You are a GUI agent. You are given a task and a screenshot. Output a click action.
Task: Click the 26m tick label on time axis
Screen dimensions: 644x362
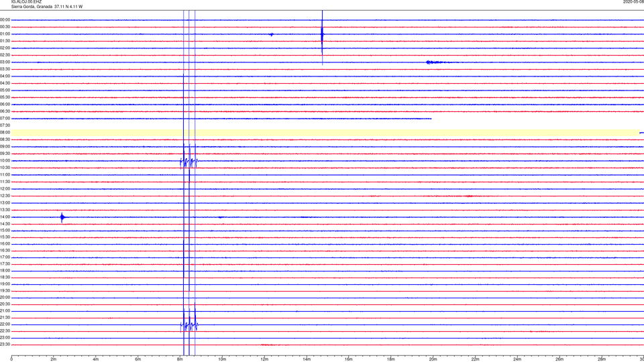click(559, 359)
